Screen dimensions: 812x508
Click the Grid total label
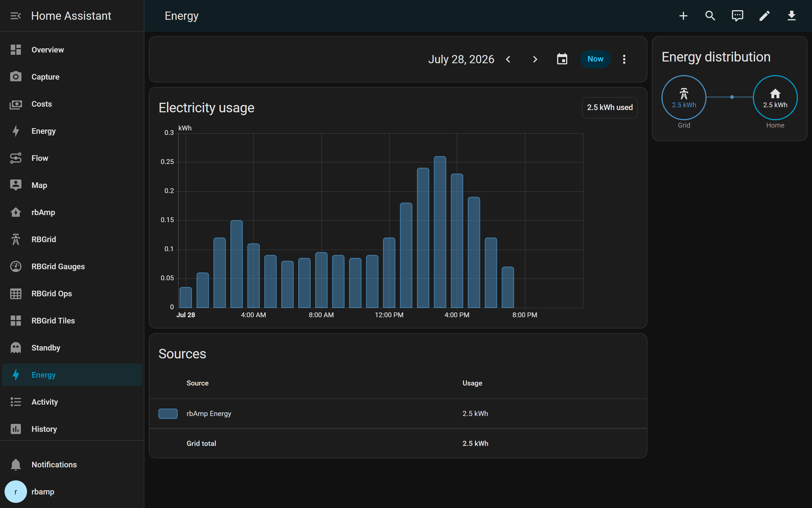[x=201, y=443]
